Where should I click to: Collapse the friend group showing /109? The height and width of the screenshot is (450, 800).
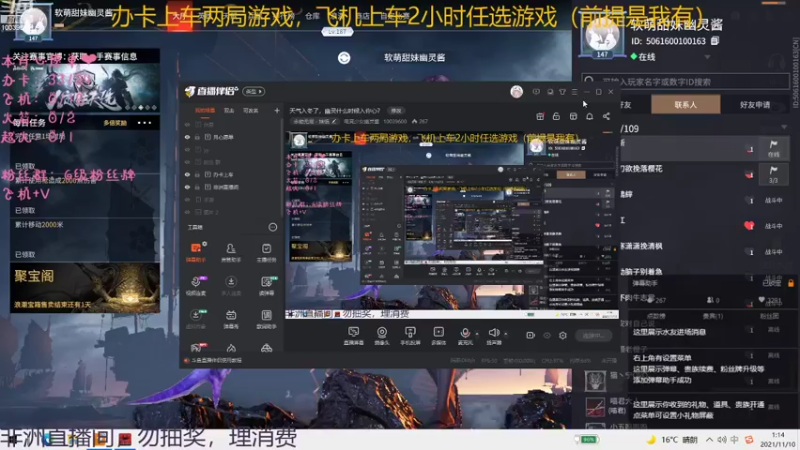click(x=784, y=128)
